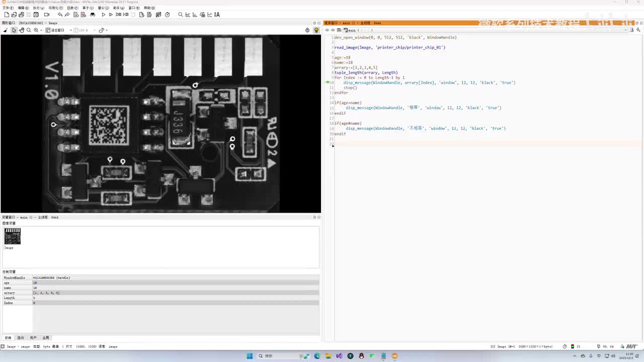The image size is (644, 362).
Task: Expand the draw shape tool dropdown arrow
Action: (x=107, y=30)
